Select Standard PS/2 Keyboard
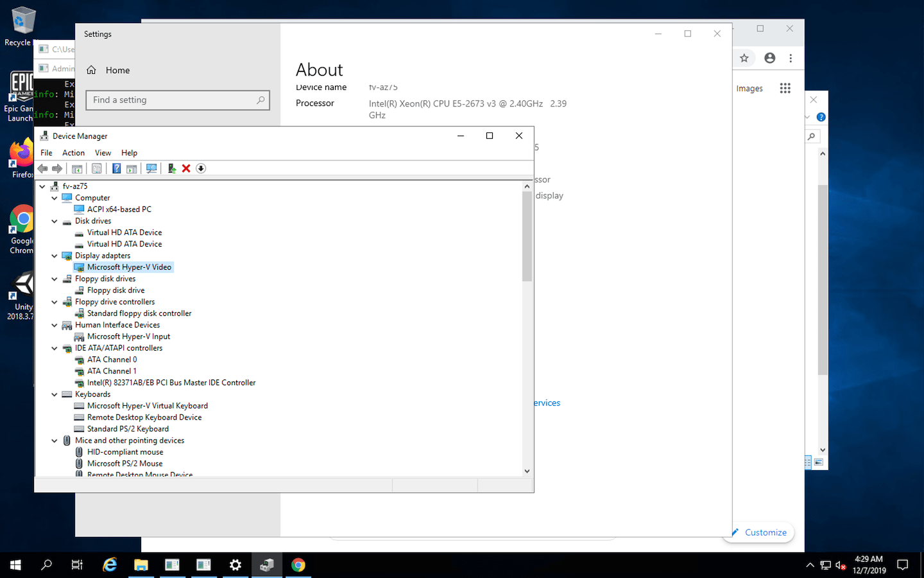Screen dimensions: 924x578 [x=128, y=429]
